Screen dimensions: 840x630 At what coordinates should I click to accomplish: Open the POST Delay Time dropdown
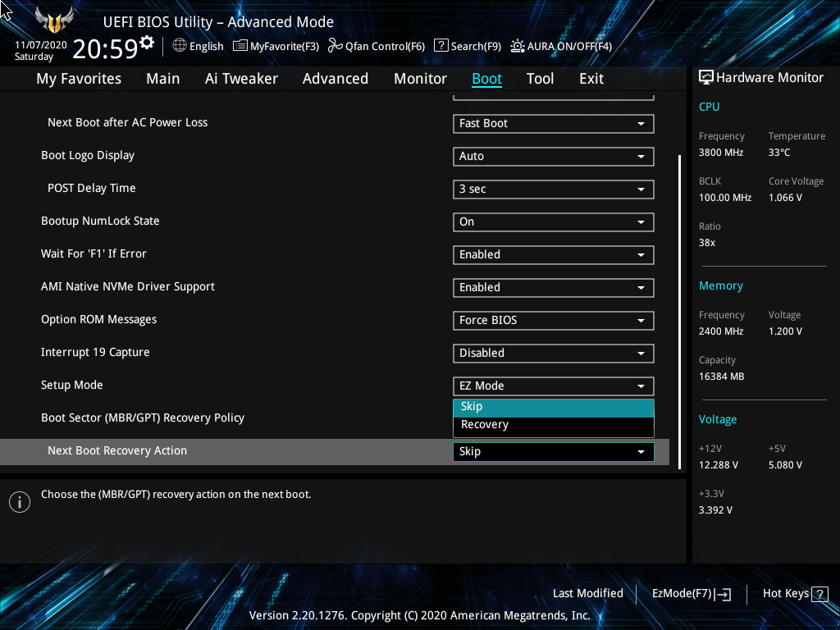(554, 189)
